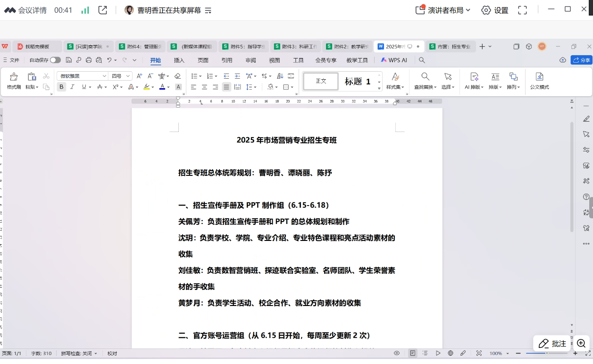Switch to the 插入 ribbon tab
The image size is (593, 364).
(179, 60)
